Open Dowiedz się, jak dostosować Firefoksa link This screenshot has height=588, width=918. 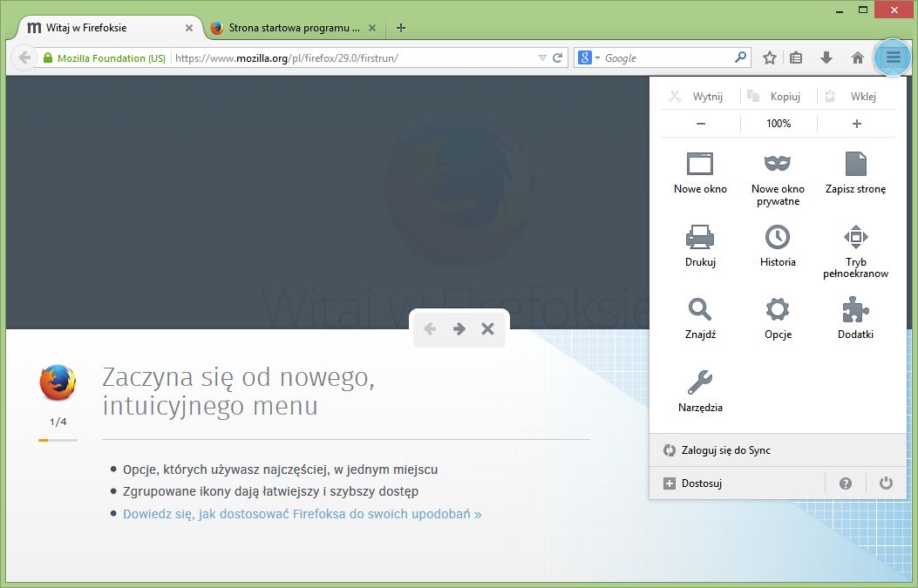pos(303,514)
